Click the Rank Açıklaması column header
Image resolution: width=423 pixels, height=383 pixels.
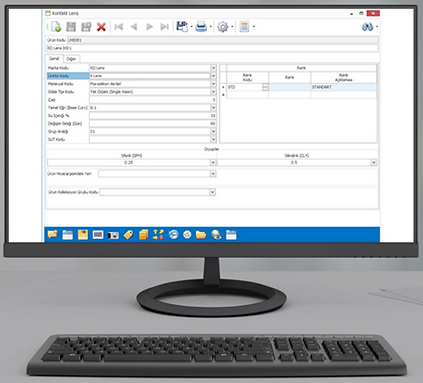click(344, 78)
